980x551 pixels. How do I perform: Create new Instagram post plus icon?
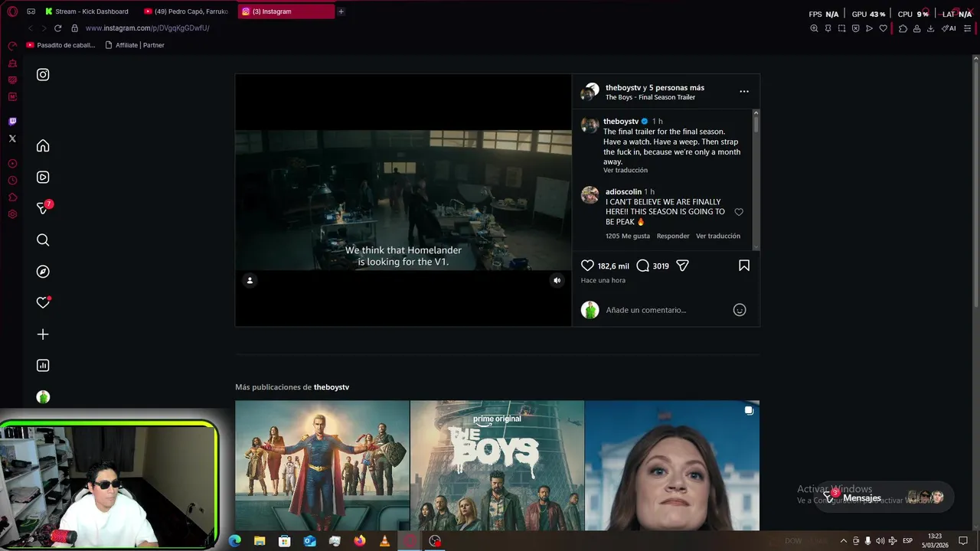(43, 334)
